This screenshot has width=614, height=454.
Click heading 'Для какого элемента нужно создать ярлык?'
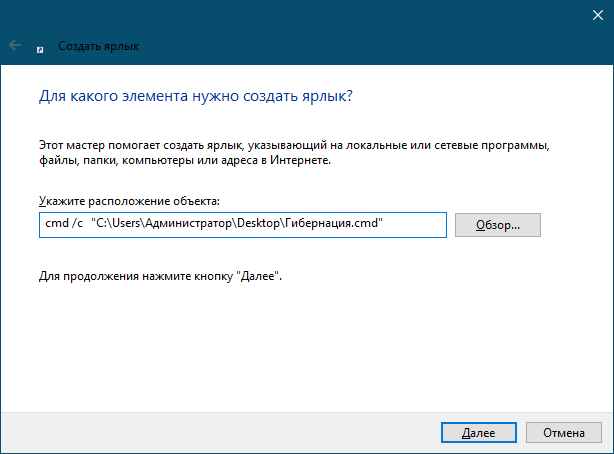196,96
